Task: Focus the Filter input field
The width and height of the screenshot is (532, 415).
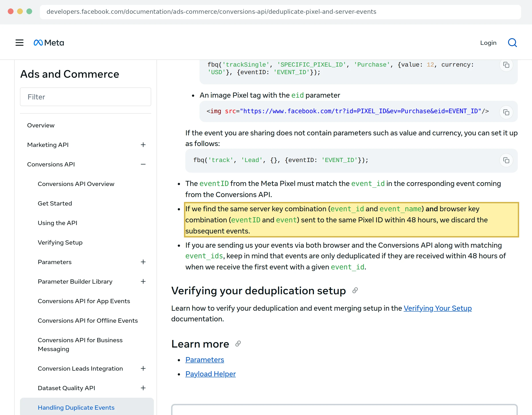Action: pyautogui.click(x=86, y=97)
